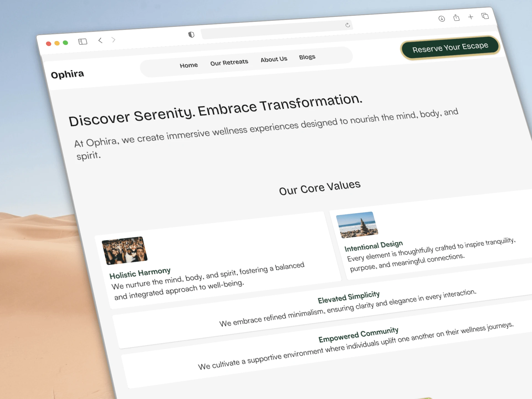532x399 pixels.
Task: Close the window with red button
Action: [x=48, y=44]
